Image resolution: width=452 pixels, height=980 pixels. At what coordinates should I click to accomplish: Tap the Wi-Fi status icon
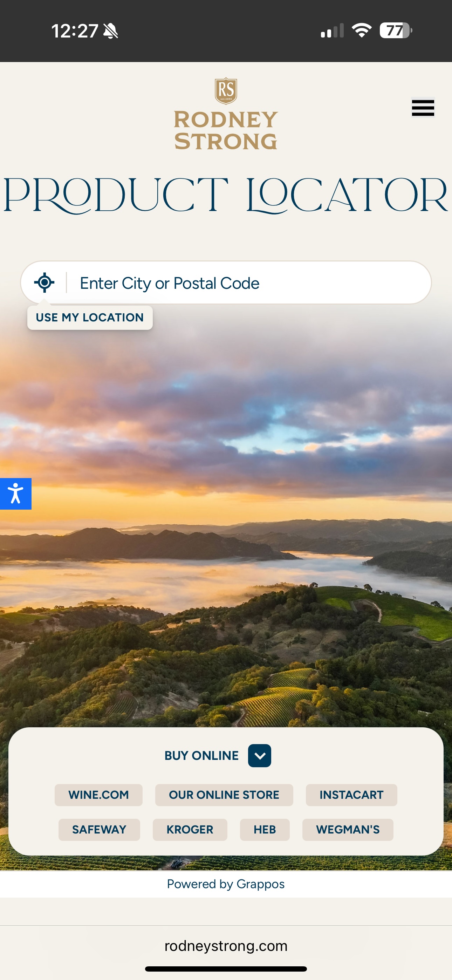point(362,30)
